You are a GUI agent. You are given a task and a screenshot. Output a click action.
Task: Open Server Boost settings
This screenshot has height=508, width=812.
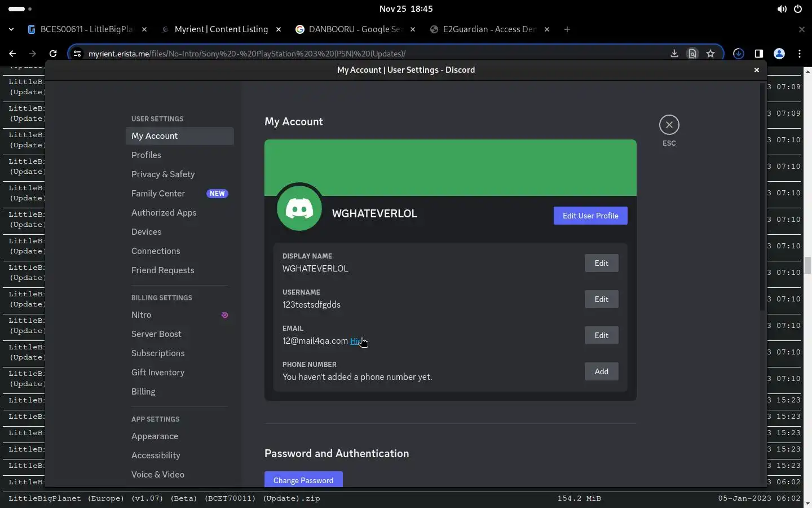pyautogui.click(x=179, y=334)
